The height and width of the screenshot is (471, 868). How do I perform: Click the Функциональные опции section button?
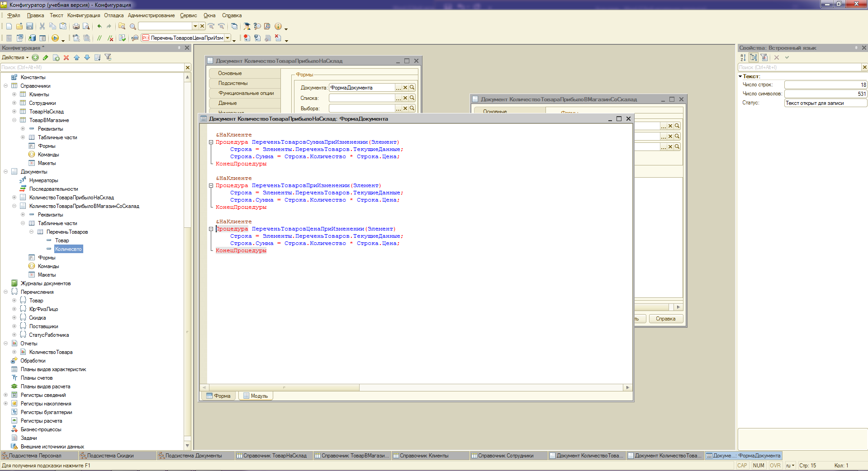(x=245, y=93)
